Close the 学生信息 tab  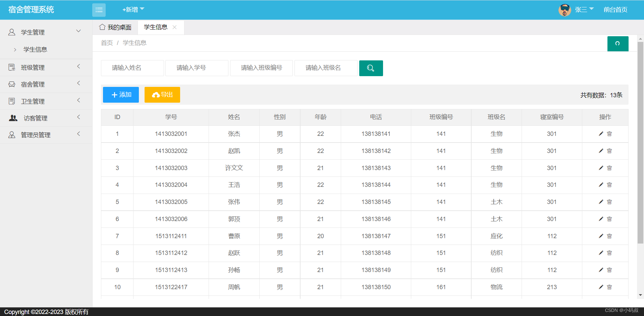175,28
